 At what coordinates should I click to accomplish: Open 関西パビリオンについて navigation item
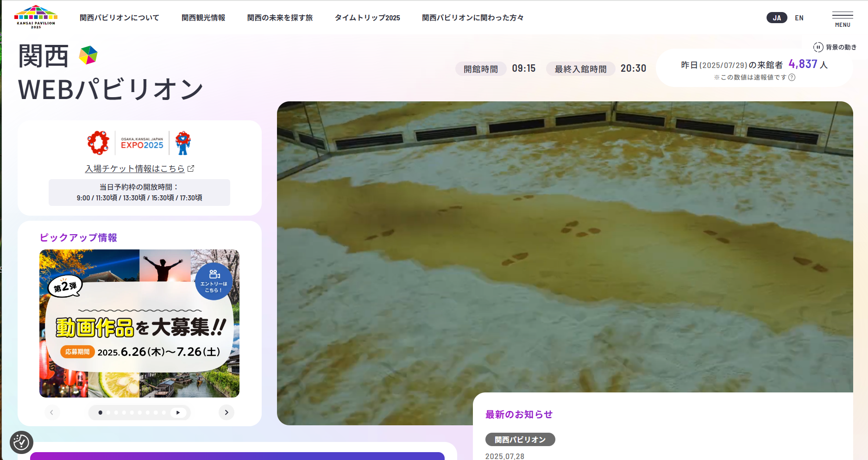120,18
